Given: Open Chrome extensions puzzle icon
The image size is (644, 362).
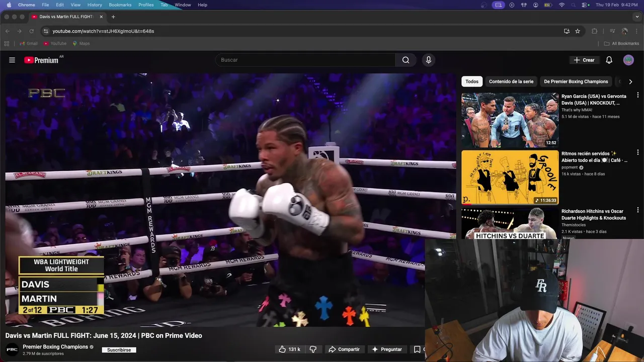Looking at the screenshot, I should tap(594, 31).
